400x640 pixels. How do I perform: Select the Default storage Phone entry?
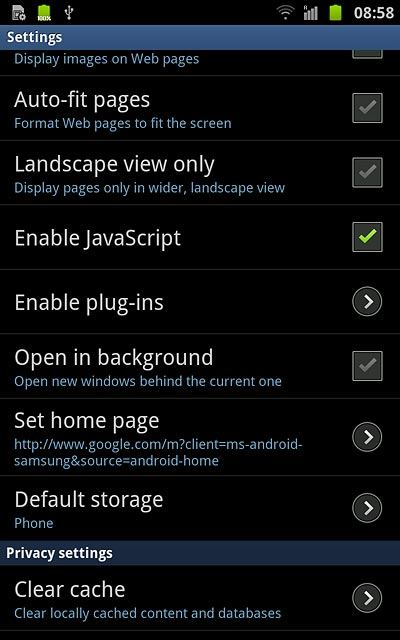point(200,508)
